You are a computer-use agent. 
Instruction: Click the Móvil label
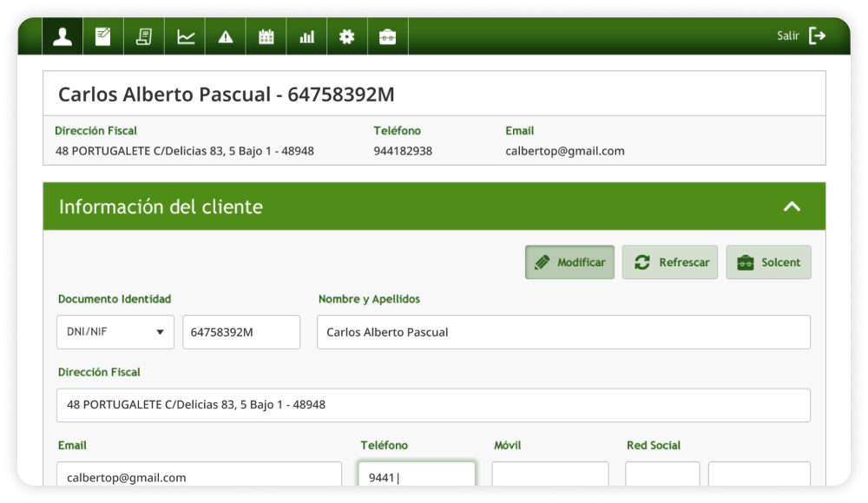(x=508, y=446)
